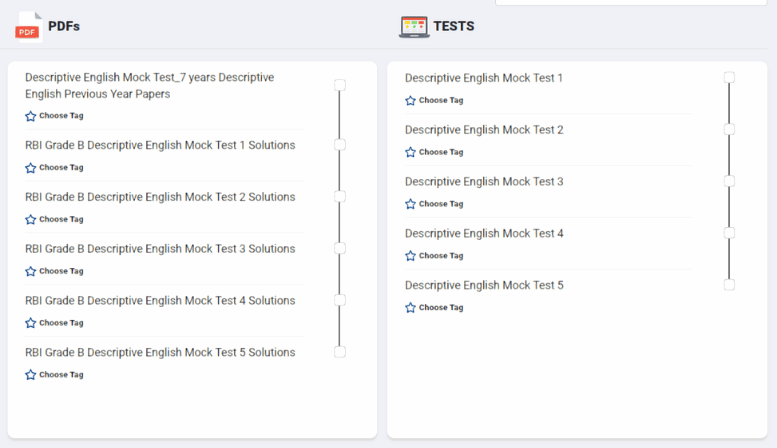Mark the checkbox for Mock Test 4 Solutions
The image size is (777, 448).
(340, 300)
